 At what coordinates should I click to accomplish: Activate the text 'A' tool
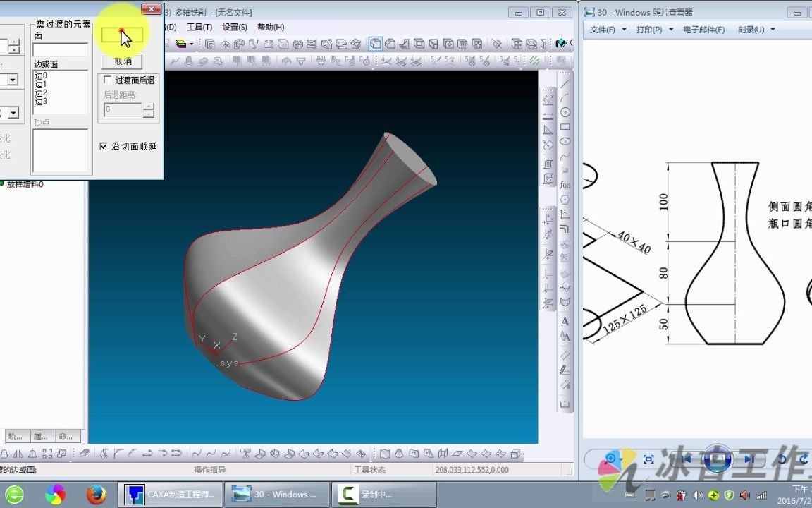click(x=565, y=322)
